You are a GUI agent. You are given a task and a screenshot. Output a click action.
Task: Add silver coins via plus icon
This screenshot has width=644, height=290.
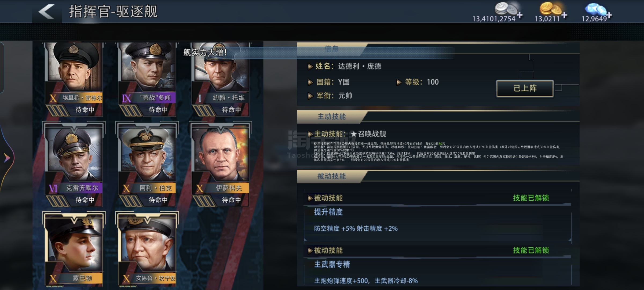[520, 15]
